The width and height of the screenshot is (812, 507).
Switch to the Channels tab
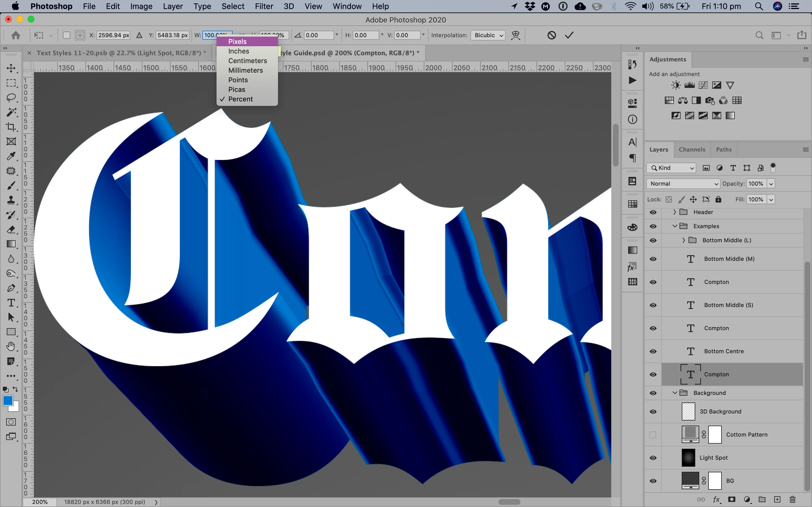point(692,150)
